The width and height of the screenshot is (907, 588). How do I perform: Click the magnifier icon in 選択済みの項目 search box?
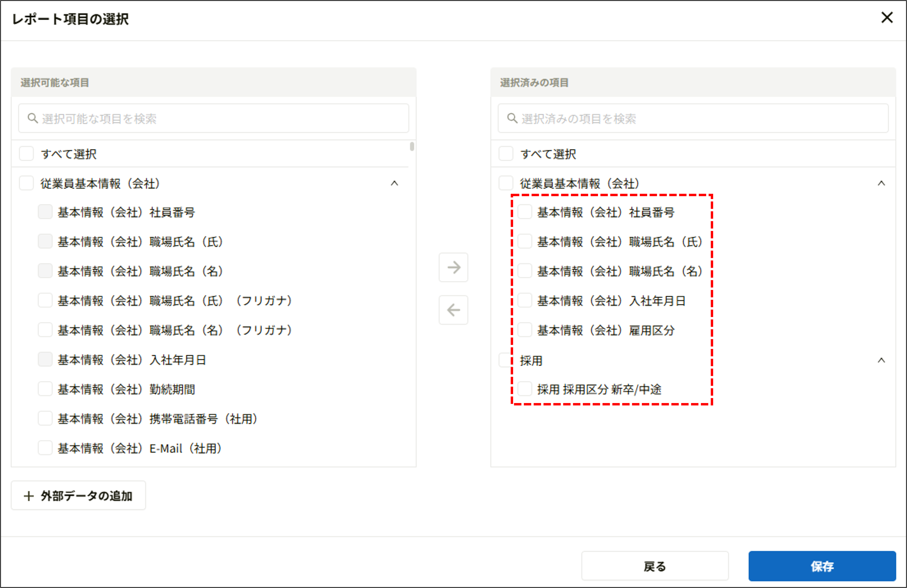tap(511, 118)
